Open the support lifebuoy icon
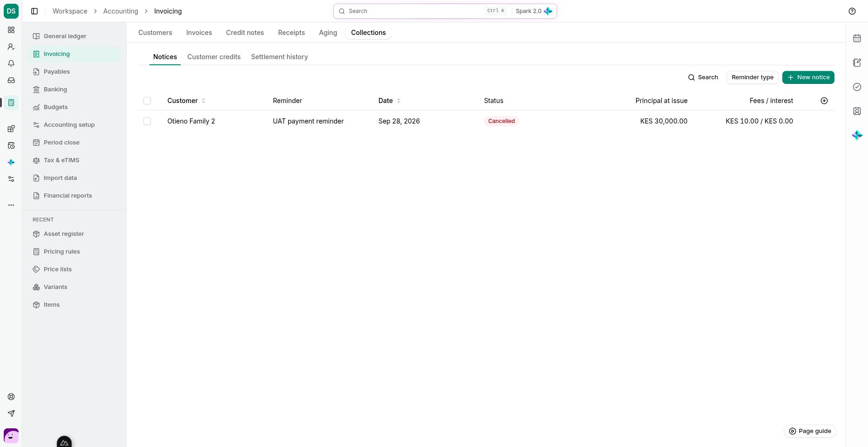868x447 pixels. pos(11,397)
